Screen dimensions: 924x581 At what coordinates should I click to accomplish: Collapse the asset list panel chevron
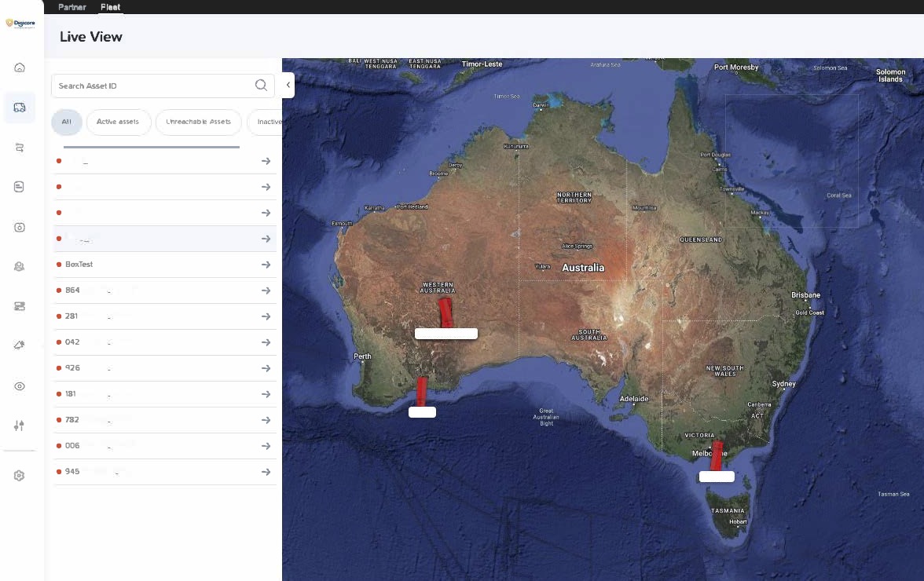tap(288, 85)
